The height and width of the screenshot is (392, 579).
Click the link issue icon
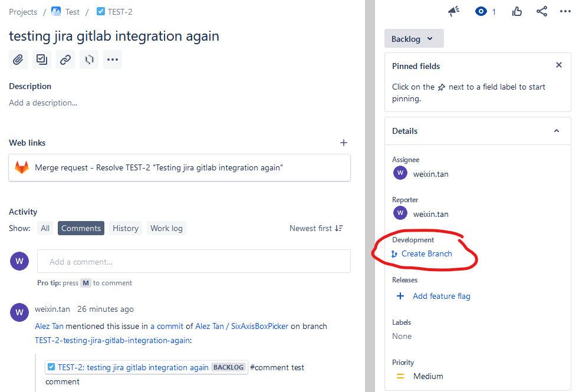point(65,60)
